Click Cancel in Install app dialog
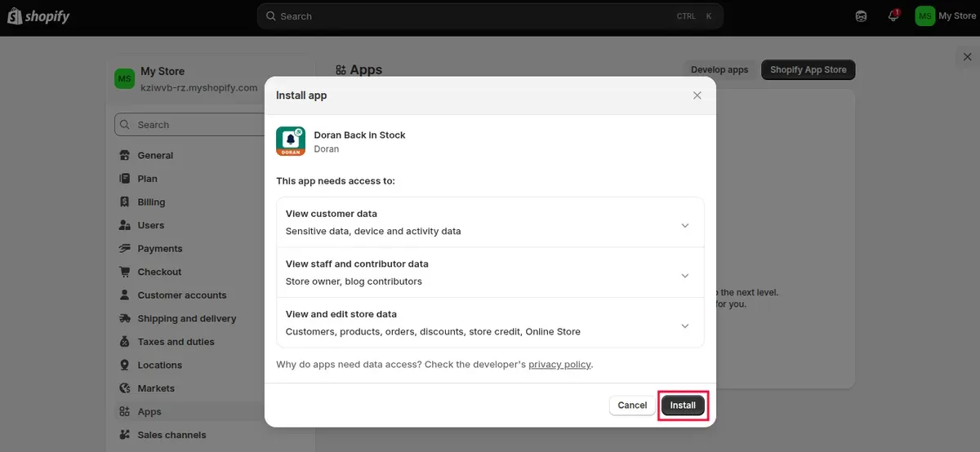The height and width of the screenshot is (452, 980). (632, 405)
